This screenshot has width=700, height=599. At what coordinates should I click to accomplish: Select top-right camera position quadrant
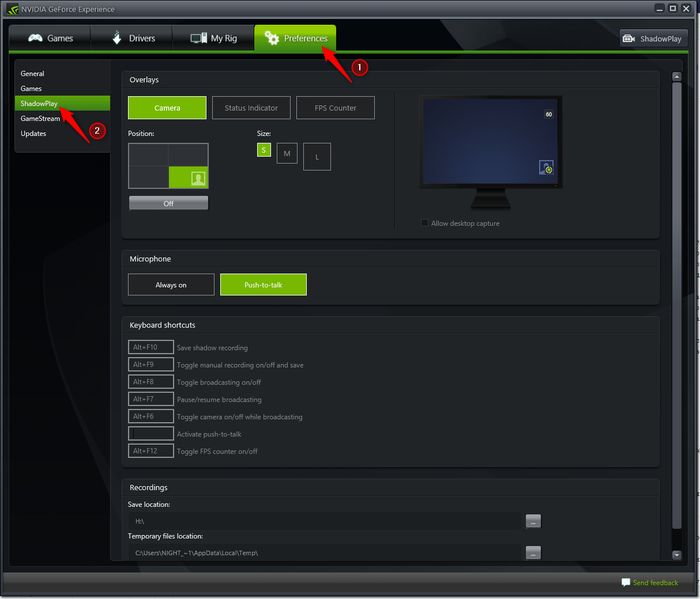coord(188,155)
